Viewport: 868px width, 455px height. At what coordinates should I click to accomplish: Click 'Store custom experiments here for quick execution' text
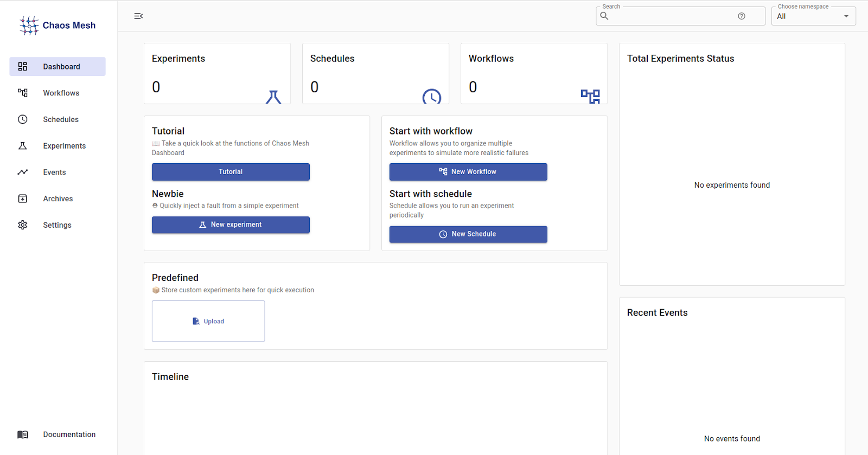point(238,290)
